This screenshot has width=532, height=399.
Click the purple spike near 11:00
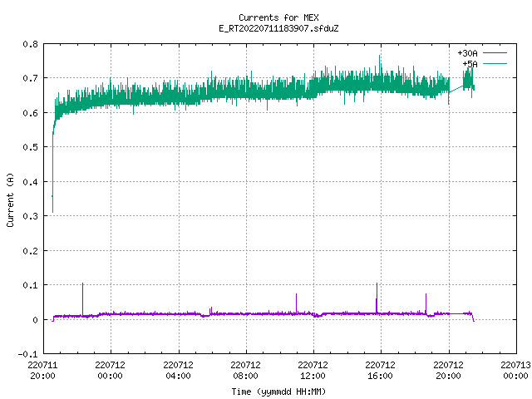(x=296, y=303)
